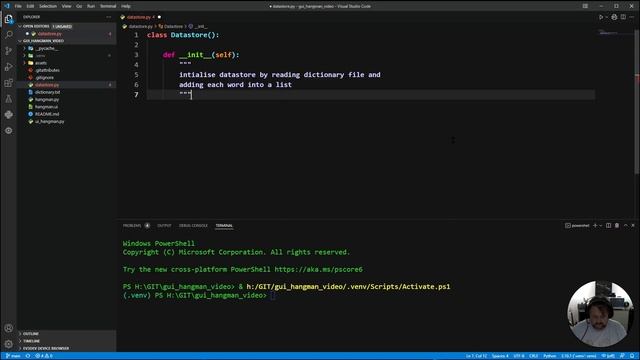640x360 pixels.
Task: Open the Go menu
Action: coord(79,6)
